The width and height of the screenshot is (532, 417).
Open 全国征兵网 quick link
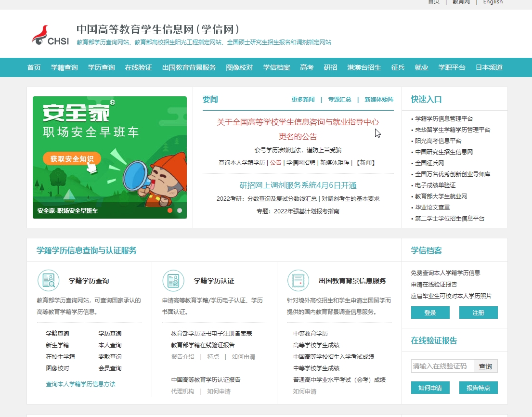429,163
